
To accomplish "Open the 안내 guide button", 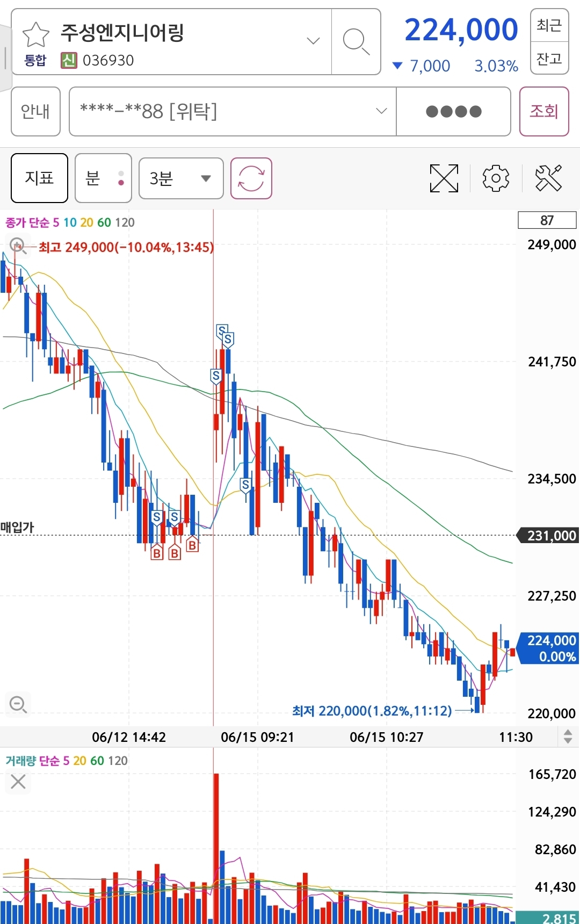I will [35, 111].
